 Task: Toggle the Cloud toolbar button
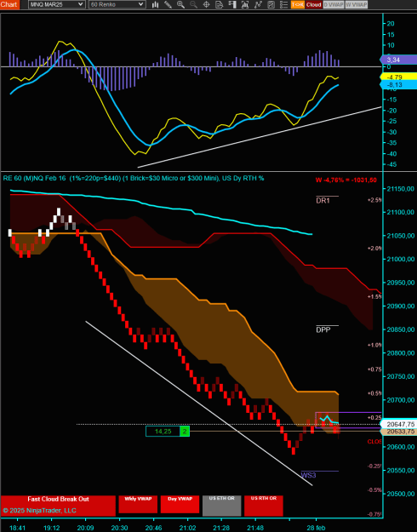[313, 4]
